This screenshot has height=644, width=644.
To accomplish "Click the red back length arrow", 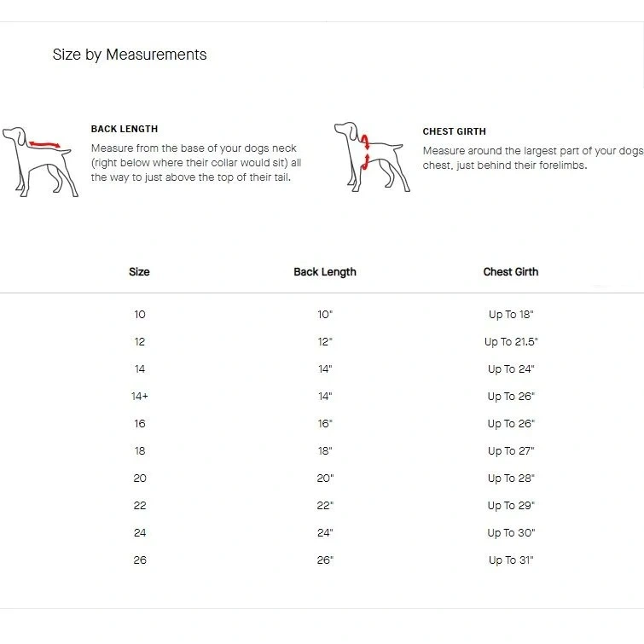I will pos(44,144).
